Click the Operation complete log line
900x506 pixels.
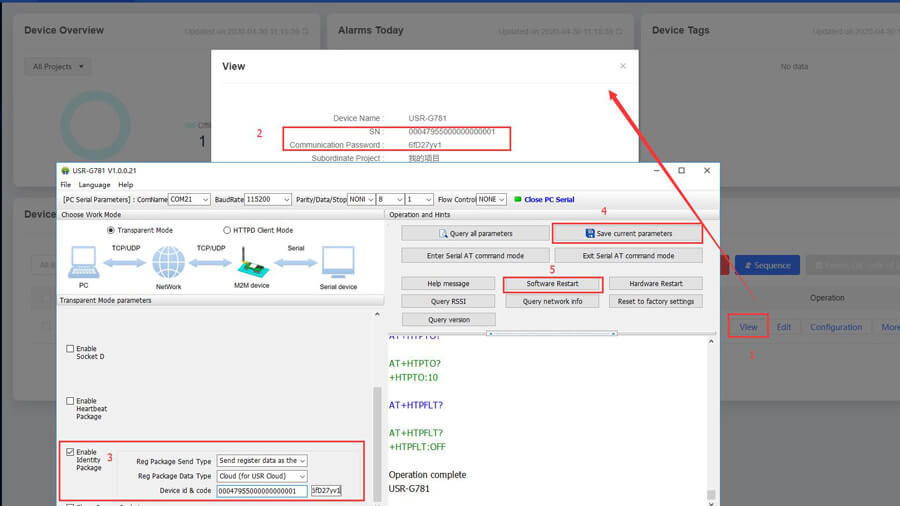(x=427, y=474)
